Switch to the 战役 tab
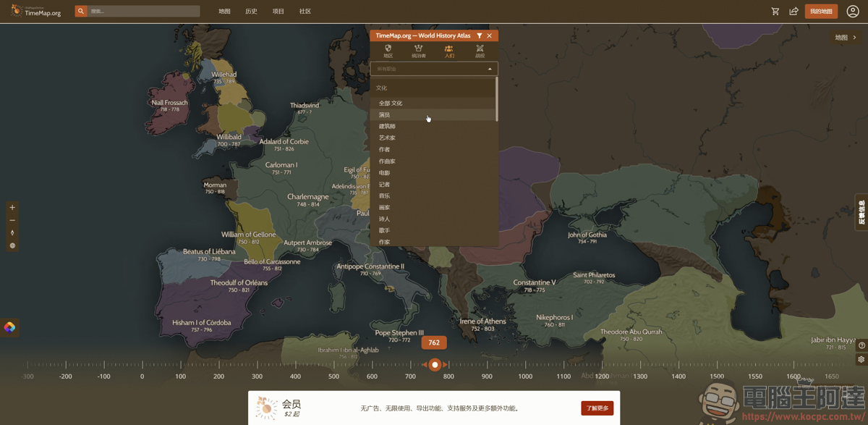This screenshot has height=425, width=868. coord(480,51)
